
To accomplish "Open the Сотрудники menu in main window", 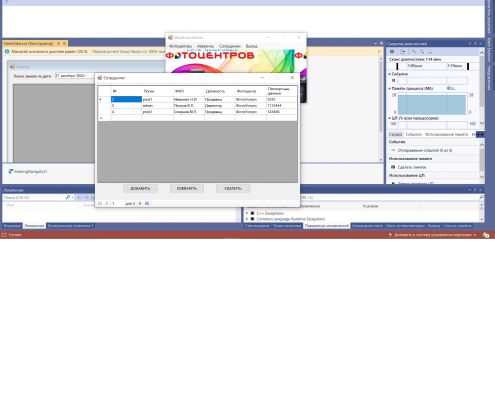I will click(x=230, y=46).
